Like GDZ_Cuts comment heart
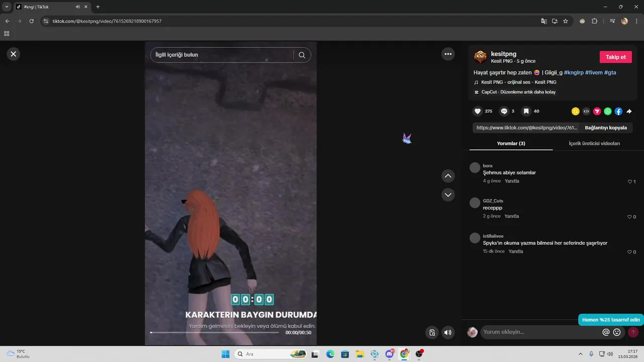 630,217
